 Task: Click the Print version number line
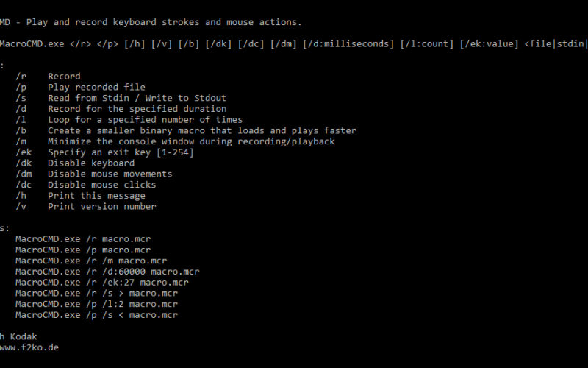click(86, 207)
